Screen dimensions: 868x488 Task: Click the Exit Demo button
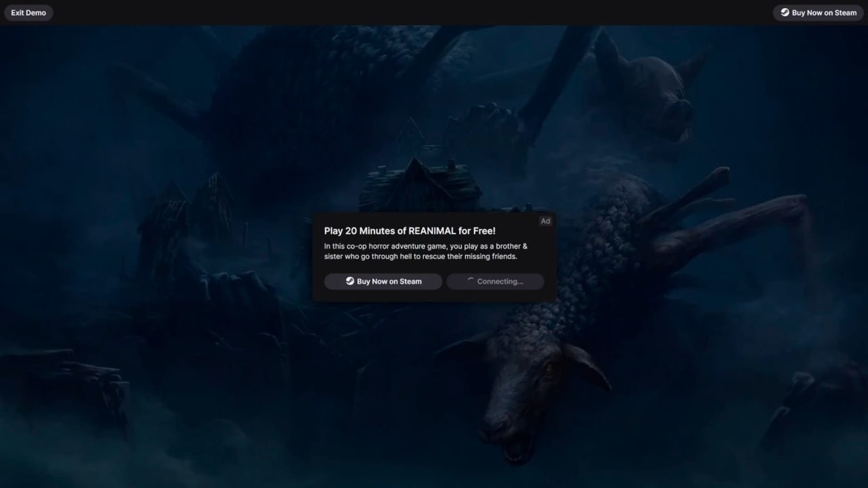28,12
